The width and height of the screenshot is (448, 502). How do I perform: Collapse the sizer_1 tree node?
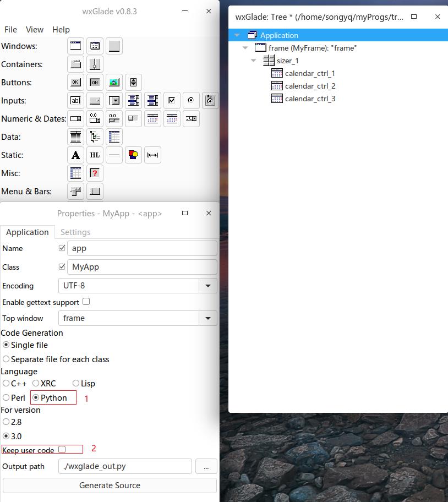tap(254, 61)
